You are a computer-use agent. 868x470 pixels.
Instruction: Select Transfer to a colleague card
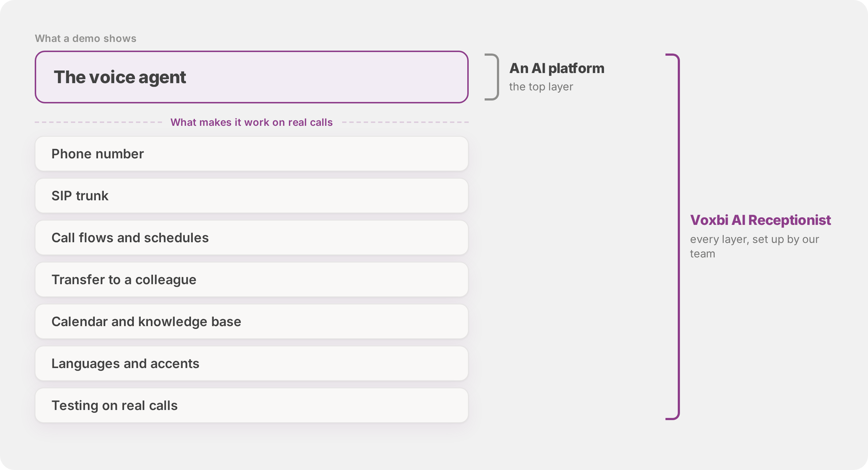(x=252, y=279)
